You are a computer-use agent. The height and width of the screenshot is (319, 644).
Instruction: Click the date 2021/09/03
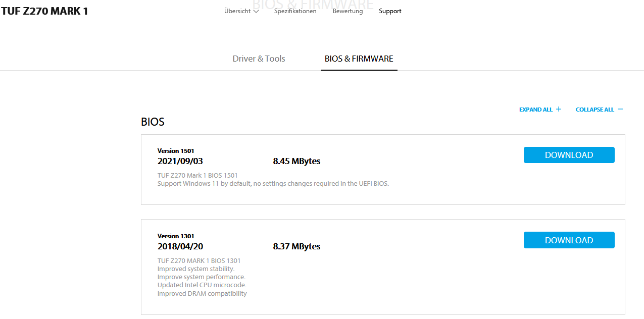(x=180, y=161)
